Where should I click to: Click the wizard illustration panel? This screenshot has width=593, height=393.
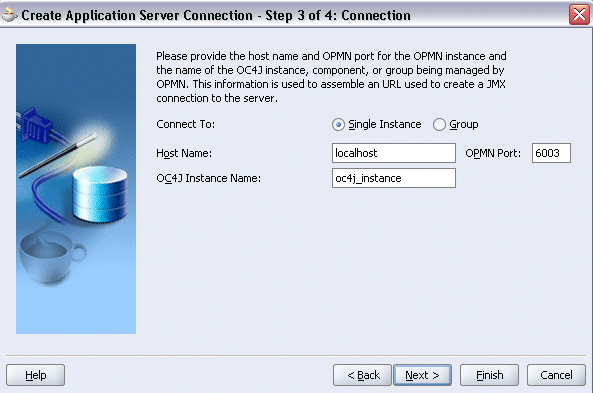pyautogui.click(x=76, y=189)
